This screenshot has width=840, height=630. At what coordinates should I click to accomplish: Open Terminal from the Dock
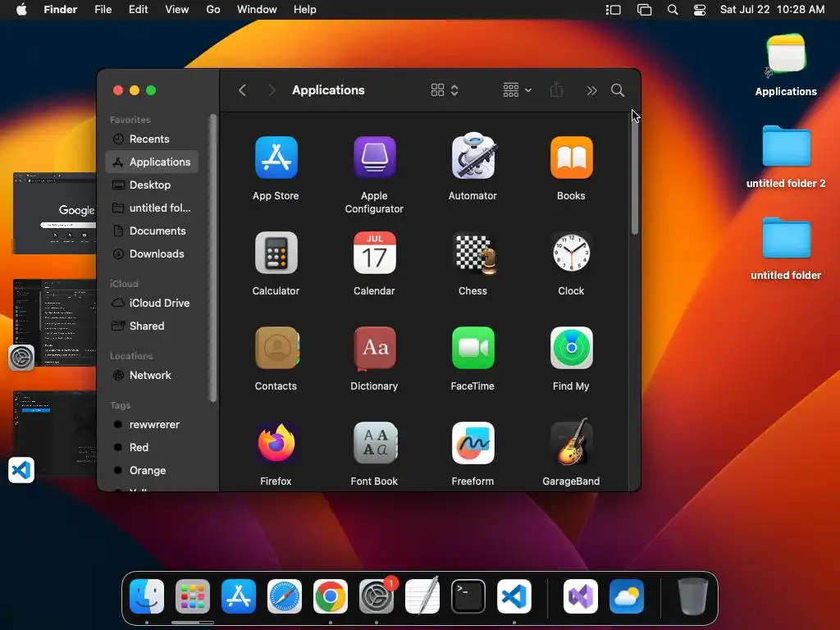click(x=468, y=596)
